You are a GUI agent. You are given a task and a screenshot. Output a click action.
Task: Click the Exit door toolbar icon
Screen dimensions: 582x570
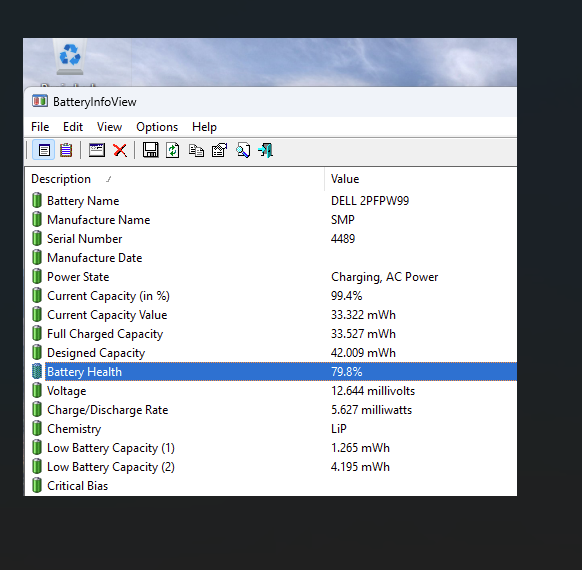click(266, 150)
